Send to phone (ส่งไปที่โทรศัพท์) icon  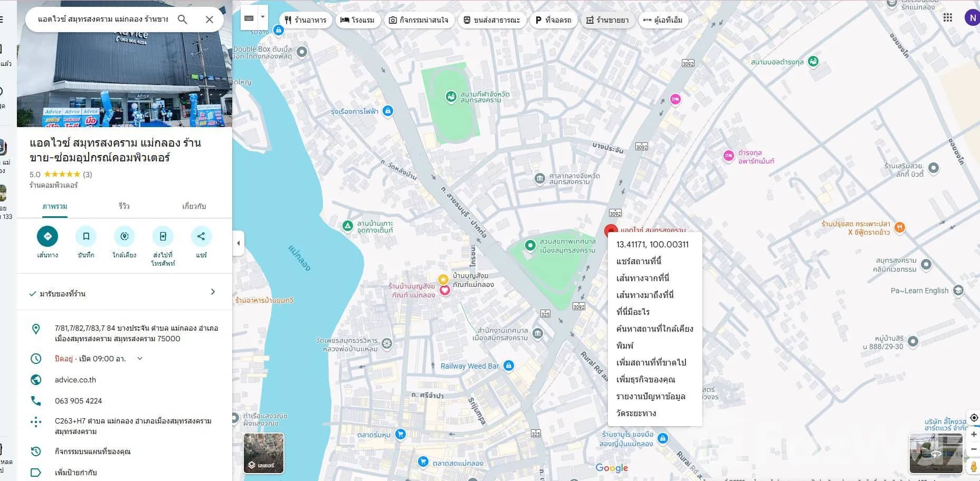coord(163,236)
